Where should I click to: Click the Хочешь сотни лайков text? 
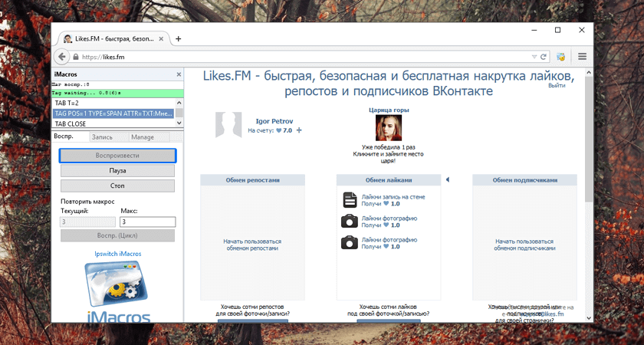coord(389,310)
